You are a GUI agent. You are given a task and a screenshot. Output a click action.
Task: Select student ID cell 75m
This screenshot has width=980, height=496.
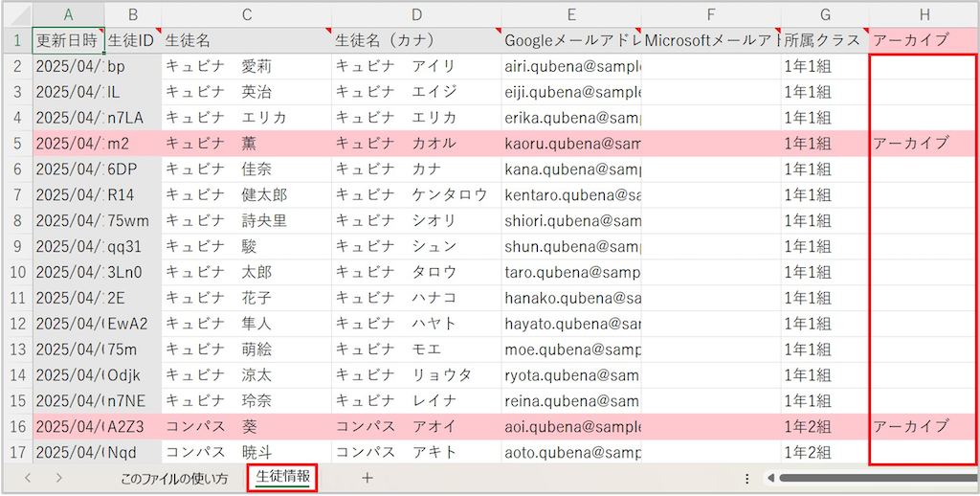click(x=133, y=349)
